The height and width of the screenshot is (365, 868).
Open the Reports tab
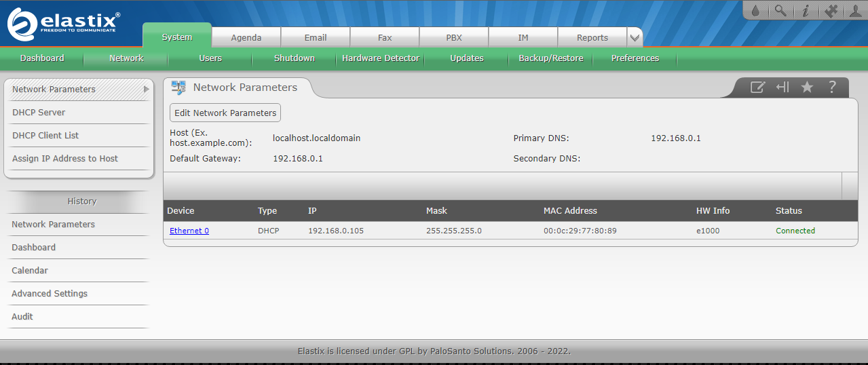(x=592, y=37)
